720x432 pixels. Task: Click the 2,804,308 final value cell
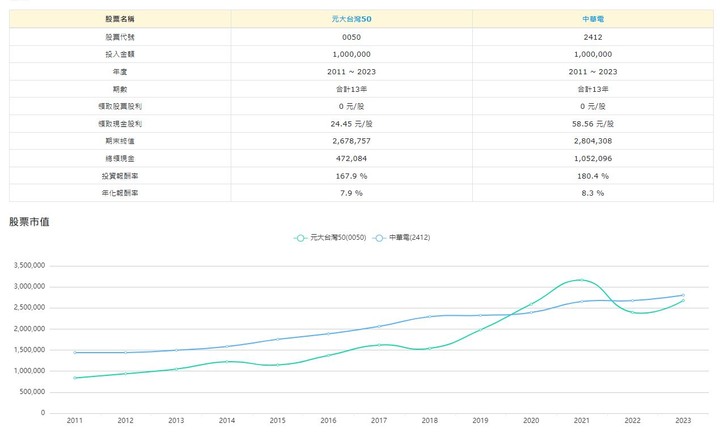(x=593, y=141)
